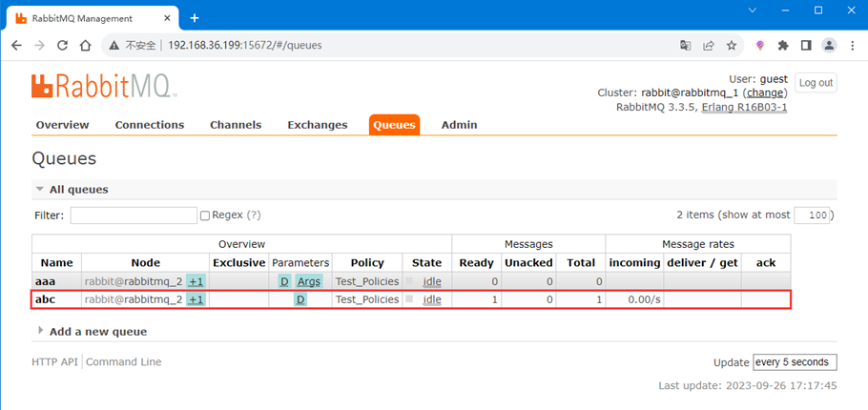Expand Add a new queue section
868x410 pixels.
(x=40, y=330)
